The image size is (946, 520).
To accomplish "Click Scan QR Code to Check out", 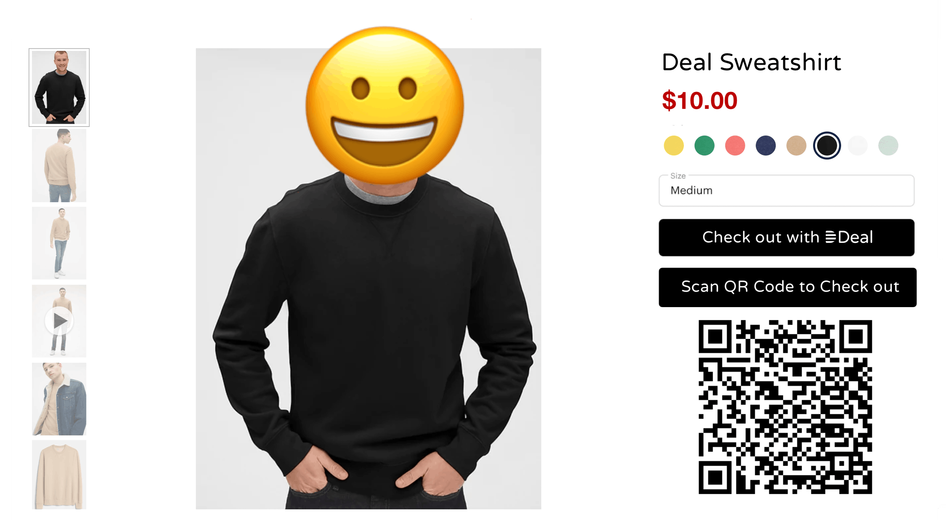I will tap(787, 287).
